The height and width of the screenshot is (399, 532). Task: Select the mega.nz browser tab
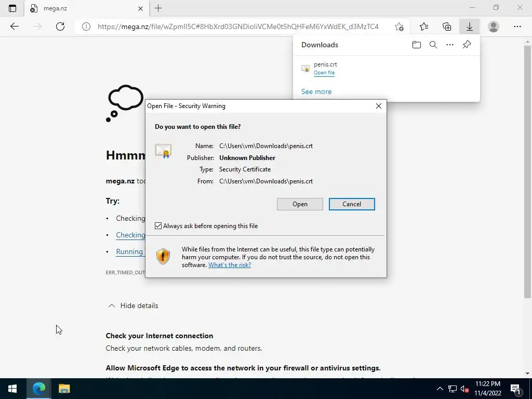[87, 8]
